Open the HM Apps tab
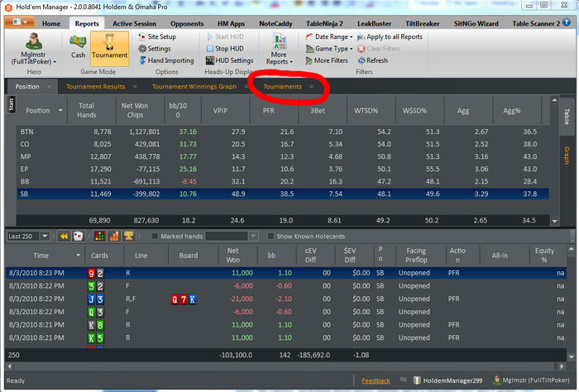This screenshot has width=579, height=392. coord(231,23)
